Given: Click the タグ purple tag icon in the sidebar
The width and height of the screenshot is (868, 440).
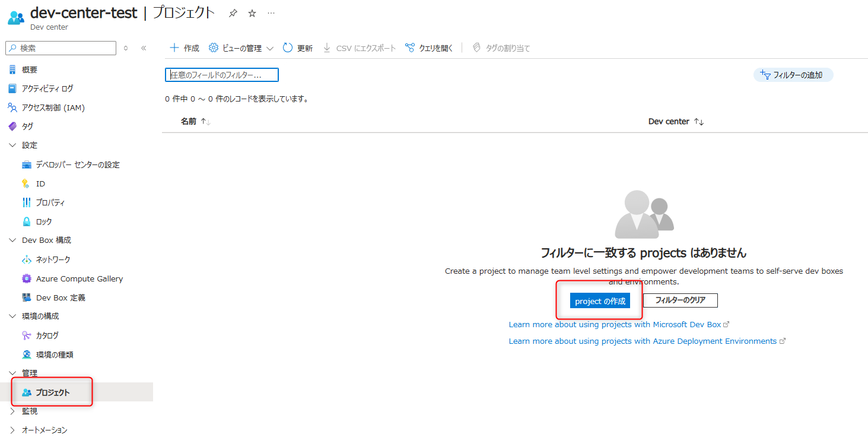Looking at the screenshot, I should pos(12,126).
